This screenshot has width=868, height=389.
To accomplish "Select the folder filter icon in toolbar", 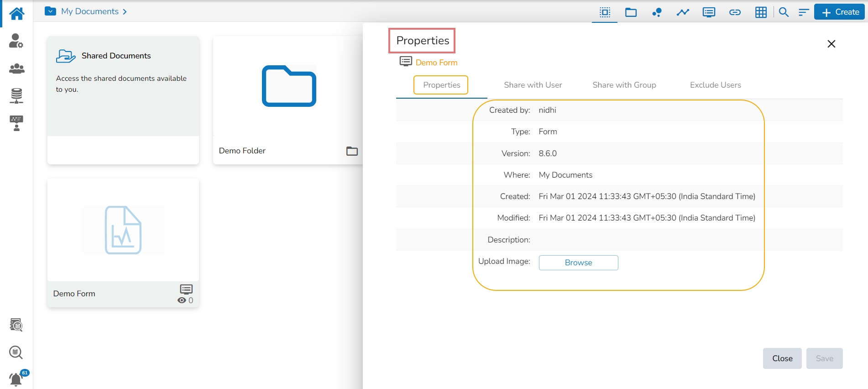I will point(631,12).
